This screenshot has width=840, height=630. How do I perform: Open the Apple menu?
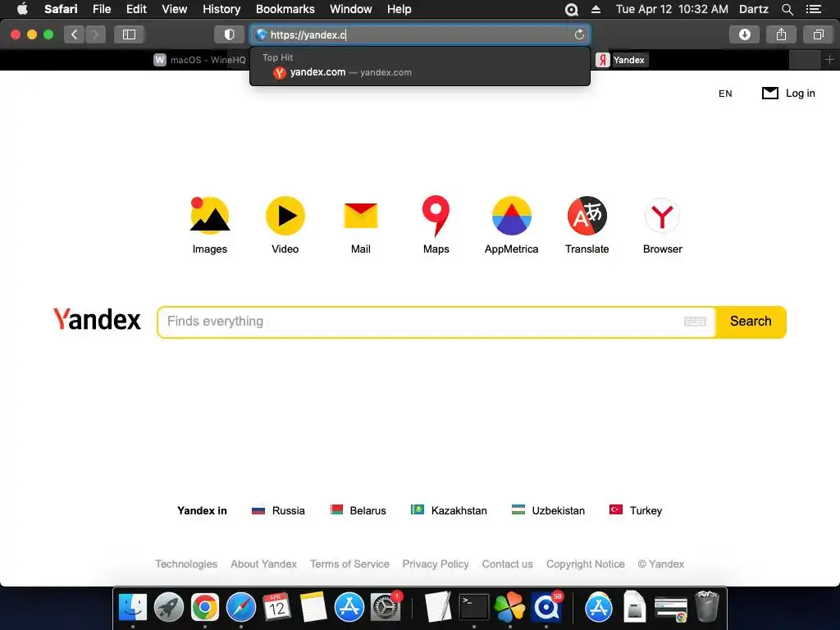tap(22, 9)
